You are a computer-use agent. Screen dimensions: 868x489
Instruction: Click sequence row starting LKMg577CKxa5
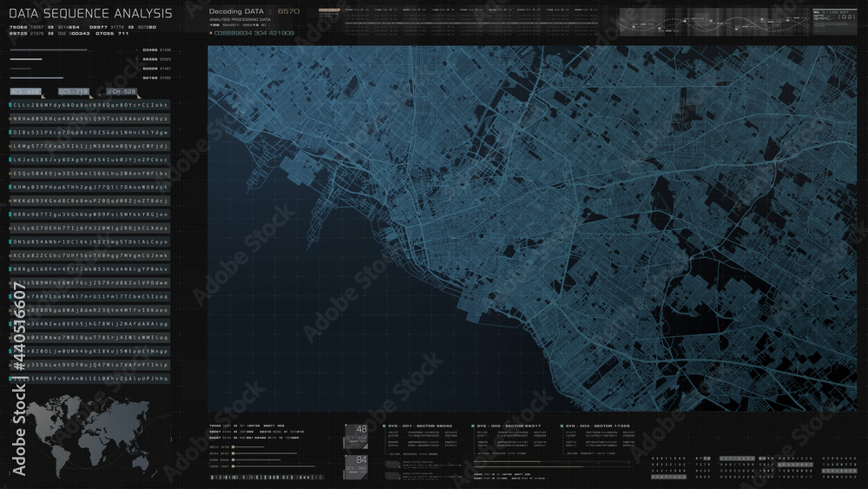tap(89, 146)
